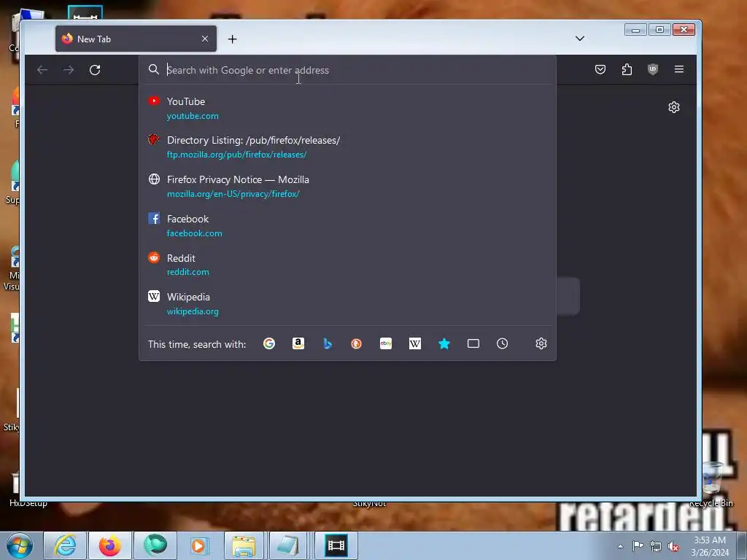Search bookmarks using the star icon
The width and height of the screenshot is (747, 560).
click(x=444, y=343)
